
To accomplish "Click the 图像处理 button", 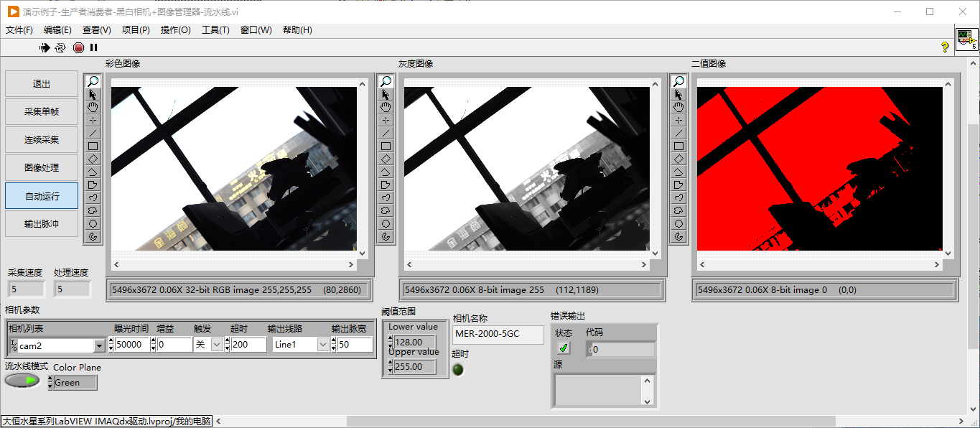I will pos(42,168).
